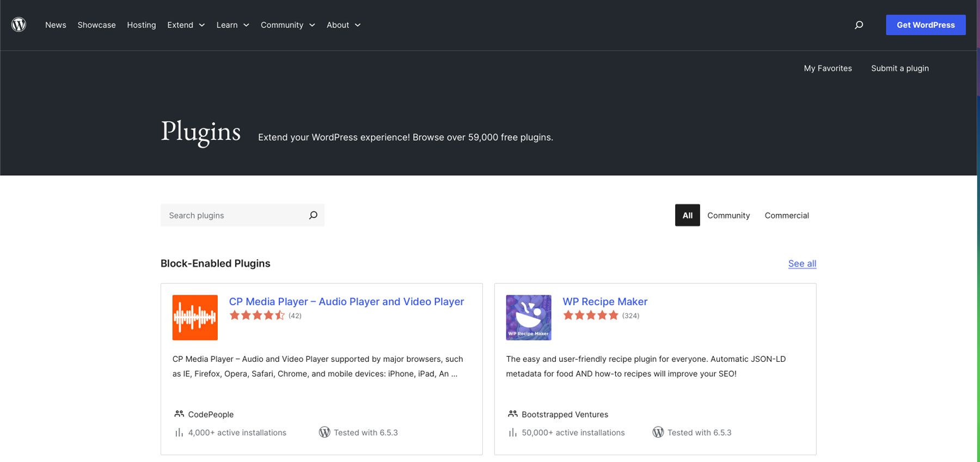
Task: Open the News menu item
Action: coord(56,25)
